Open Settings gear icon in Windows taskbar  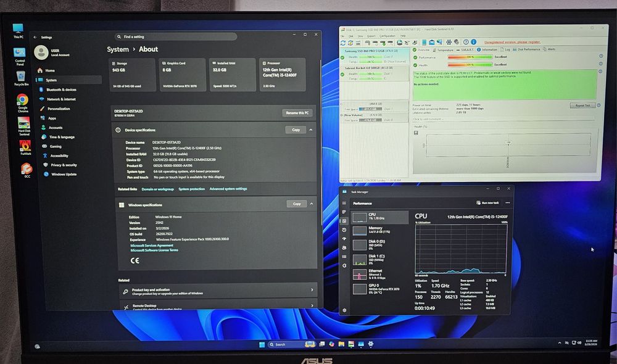370,344
